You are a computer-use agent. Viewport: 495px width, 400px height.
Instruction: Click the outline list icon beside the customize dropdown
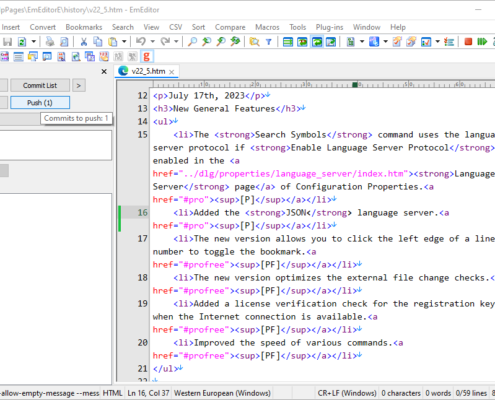click(x=449, y=42)
